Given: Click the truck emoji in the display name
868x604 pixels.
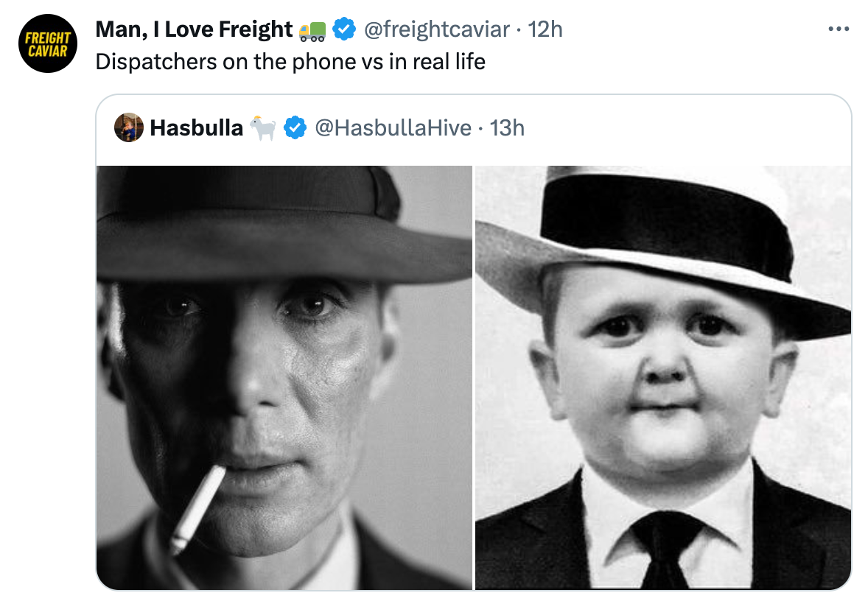Looking at the screenshot, I should pyautogui.click(x=312, y=30).
